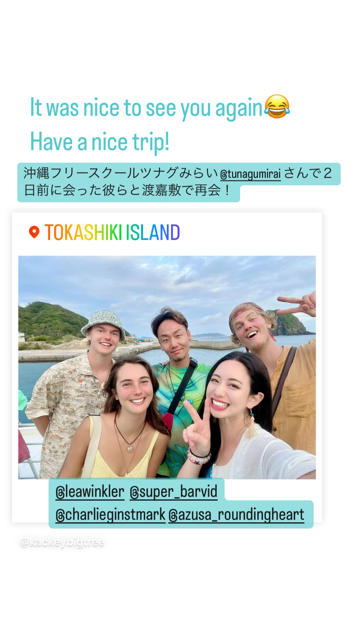
Task: Tap the @charlieginstmark mention
Action: (x=110, y=514)
